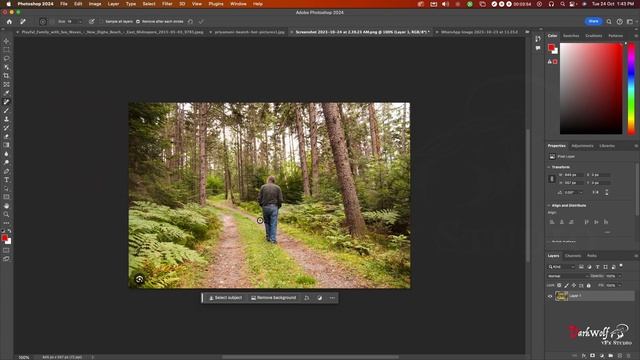Image resolution: width=640 pixels, height=360 pixels.
Task: Open the brush Size dropdown
Action: pos(80,21)
